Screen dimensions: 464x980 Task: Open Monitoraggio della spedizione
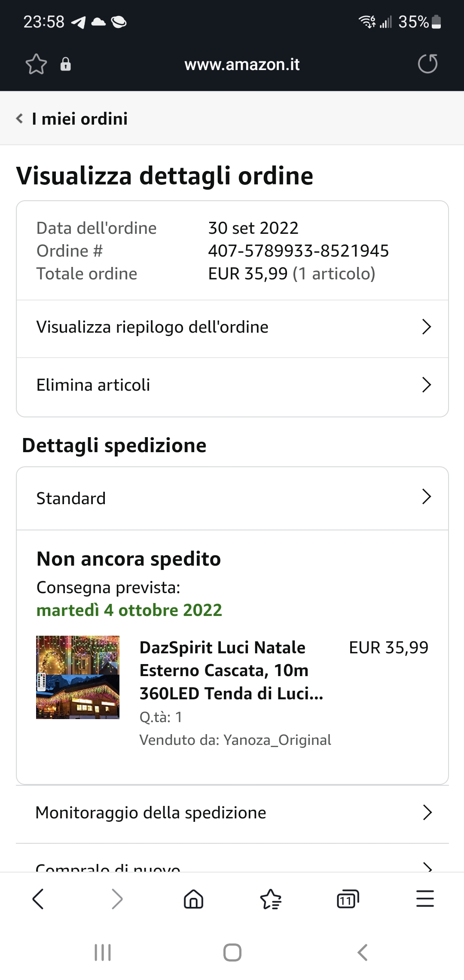coord(232,813)
